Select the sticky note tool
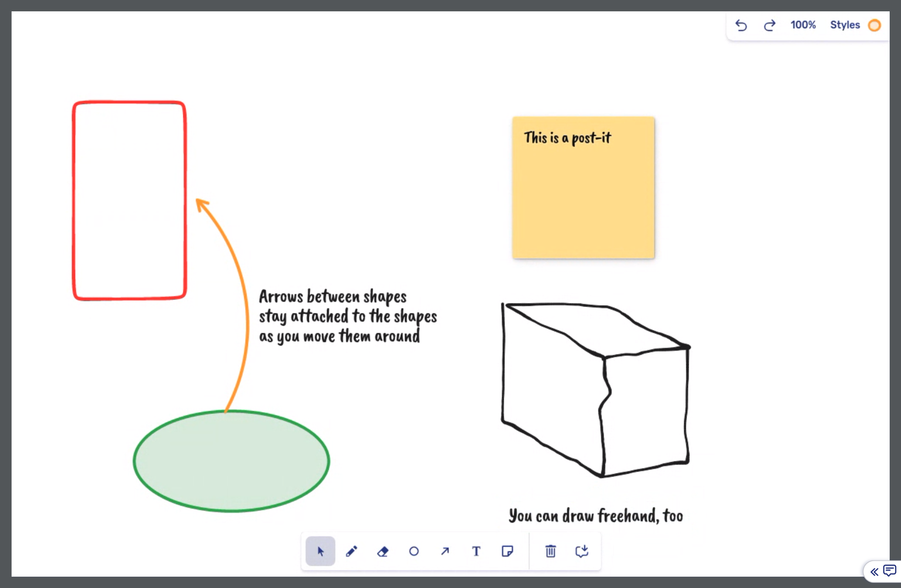The image size is (901, 588). [507, 551]
